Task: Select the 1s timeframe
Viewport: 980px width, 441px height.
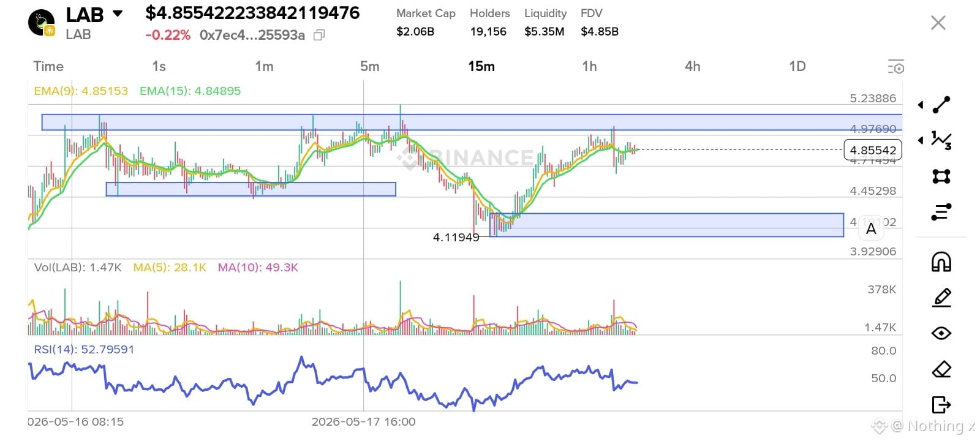Action: [x=159, y=66]
